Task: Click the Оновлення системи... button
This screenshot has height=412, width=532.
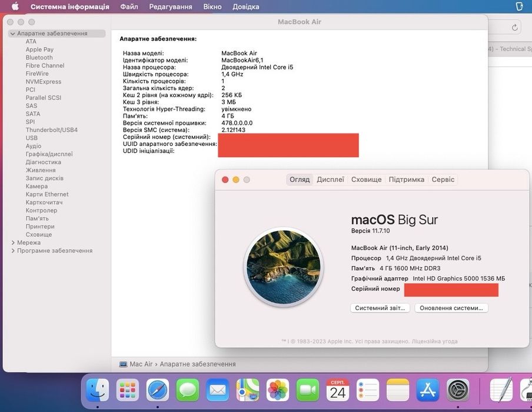Action: 451,308
